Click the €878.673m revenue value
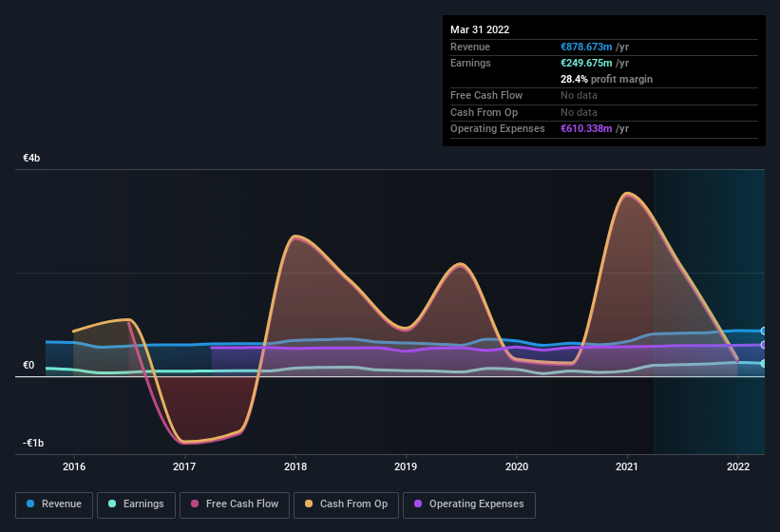Screen dimensions: 780x532 click(586, 47)
